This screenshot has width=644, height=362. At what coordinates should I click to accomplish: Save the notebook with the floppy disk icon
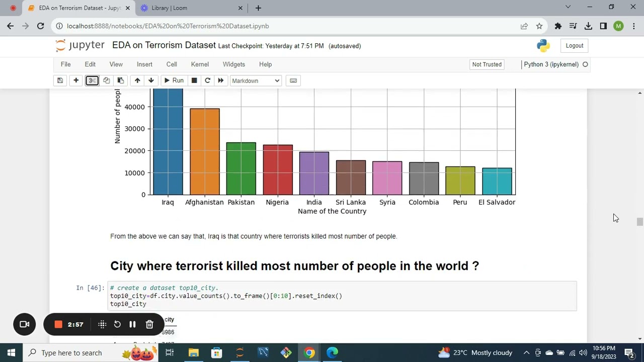point(60,80)
